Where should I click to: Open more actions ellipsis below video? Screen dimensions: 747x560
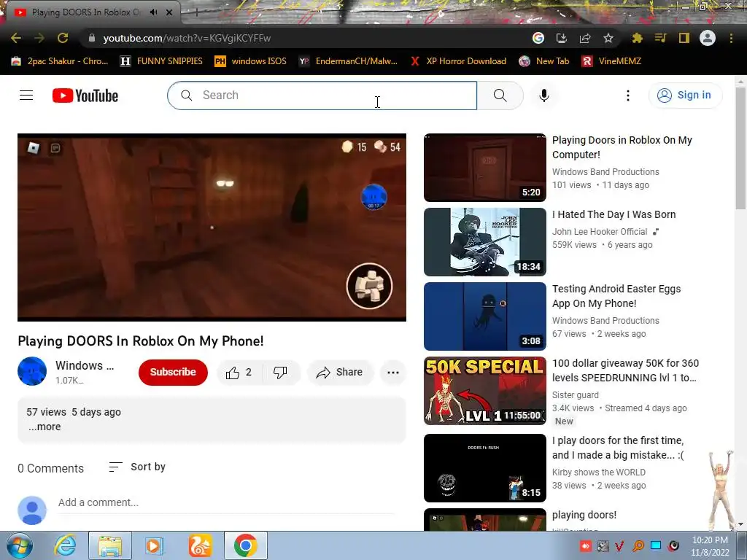click(x=393, y=373)
